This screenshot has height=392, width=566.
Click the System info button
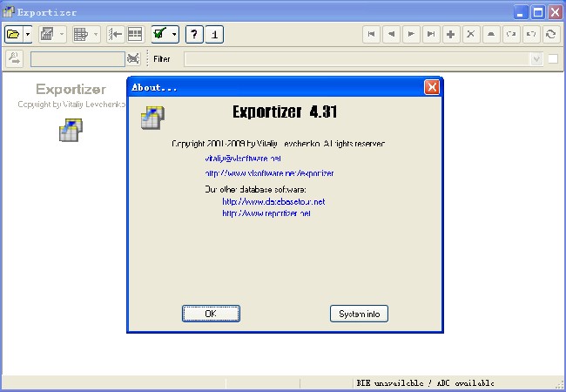pyautogui.click(x=359, y=314)
